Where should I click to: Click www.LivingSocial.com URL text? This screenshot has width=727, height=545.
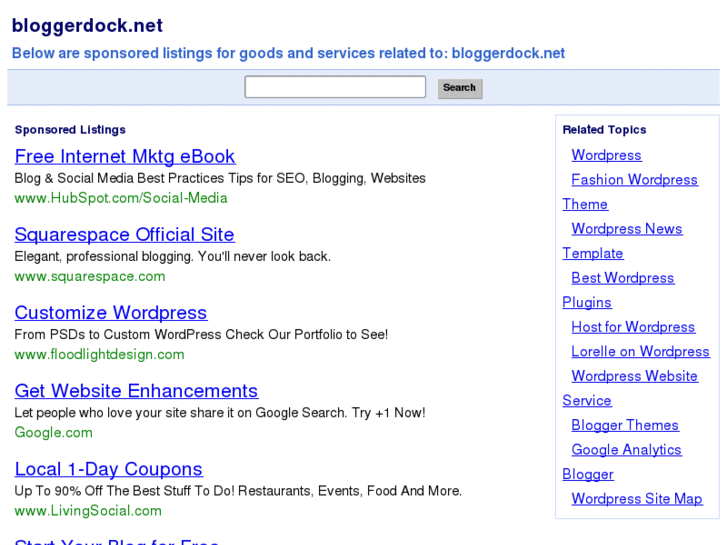88,511
